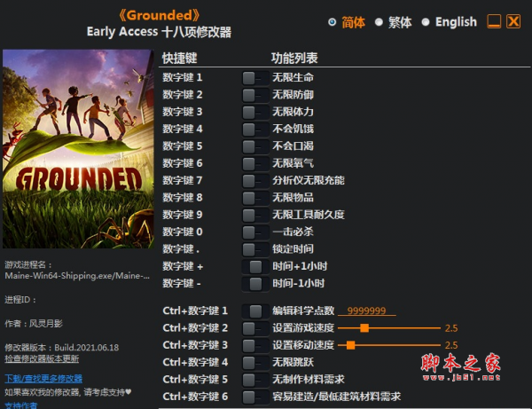Toggle 无限生命 switch
Screen dimensions: 532x409
pyautogui.click(x=255, y=78)
